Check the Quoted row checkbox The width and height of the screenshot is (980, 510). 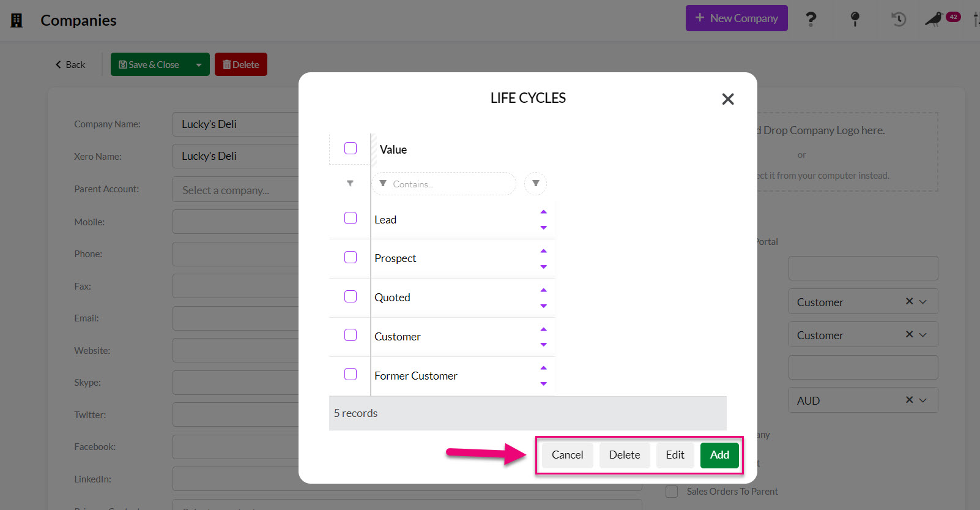pyautogui.click(x=351, y=296)
